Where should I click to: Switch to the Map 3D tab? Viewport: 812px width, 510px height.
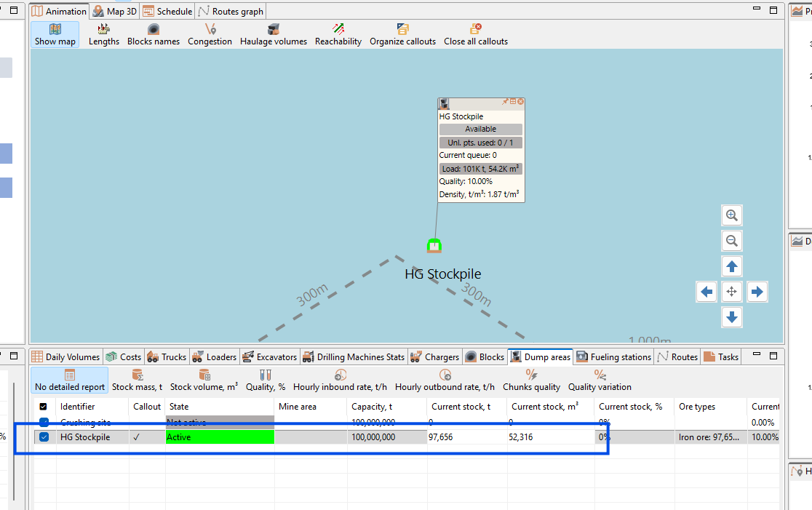click(x=115, y=12)
